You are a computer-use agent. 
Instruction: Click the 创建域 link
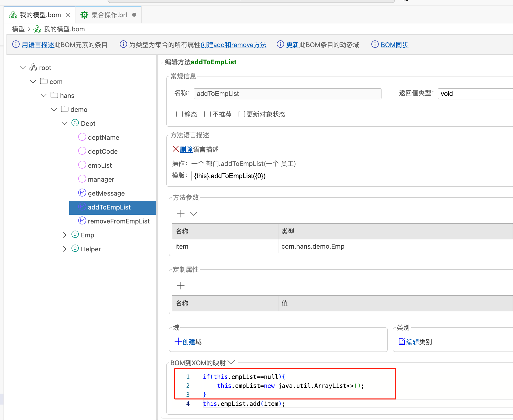[x=189, y=342]
